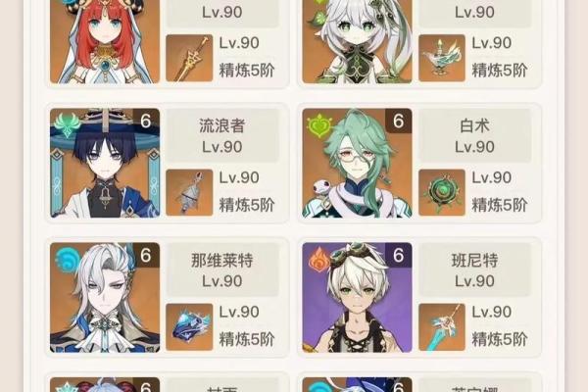Open the 白术 character portrait
The height and width of the screenshot is (392, 588).
[357, 164]
